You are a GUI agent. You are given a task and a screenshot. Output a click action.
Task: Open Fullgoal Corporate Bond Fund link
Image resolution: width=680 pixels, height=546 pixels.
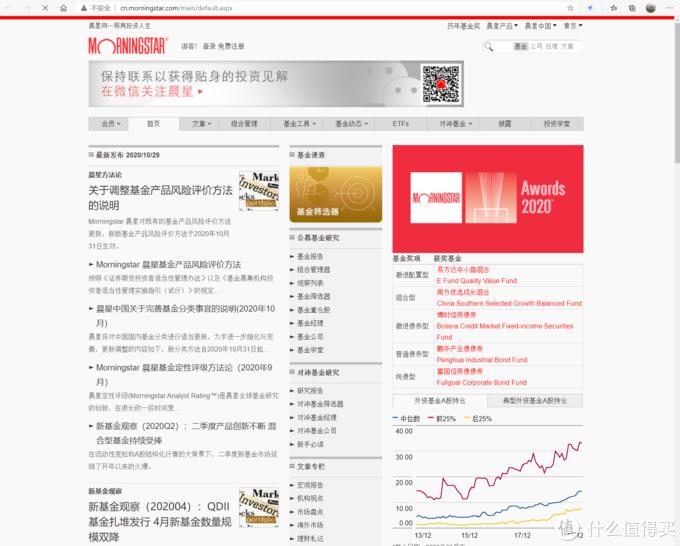[x=481, y=383]
